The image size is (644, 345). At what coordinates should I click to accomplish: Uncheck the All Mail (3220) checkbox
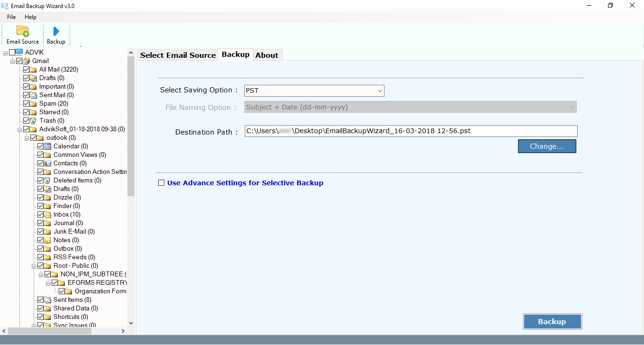pos(26,69)
